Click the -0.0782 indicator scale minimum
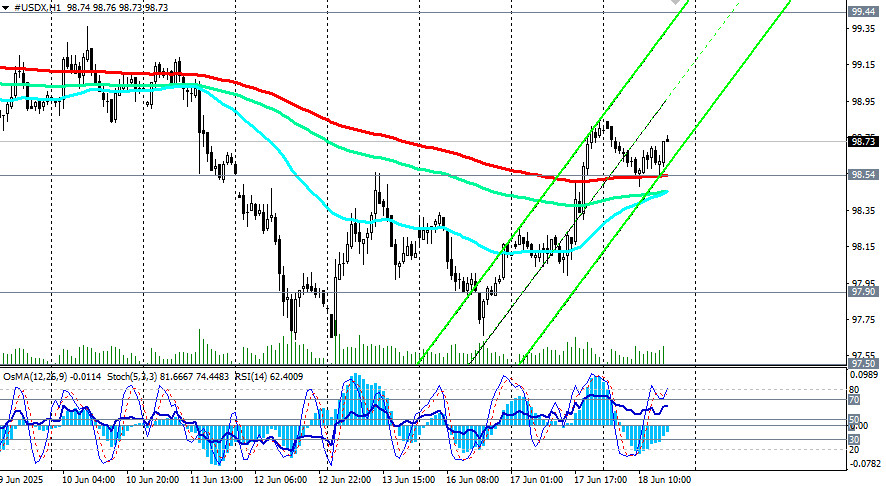 [865, 464]
